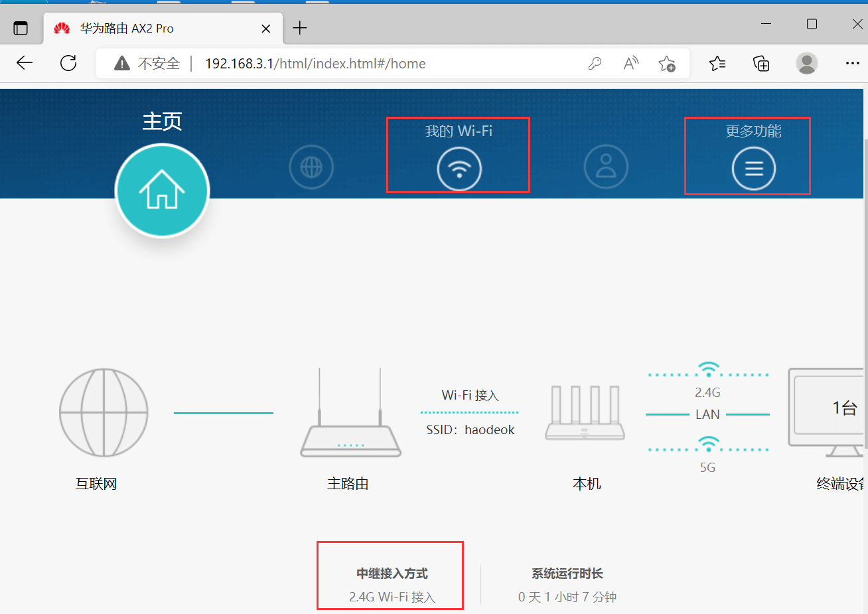Open 我的 Wi-Fi settings icon
The width and height of the screenshot is (868, 614).
pyautogui.click(x=459, y=168)
